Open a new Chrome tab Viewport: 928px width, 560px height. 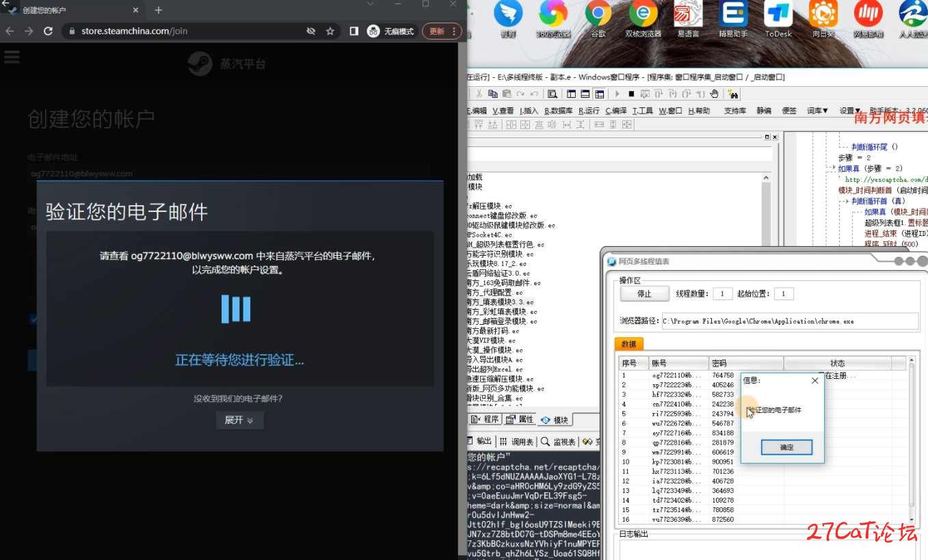159,10
